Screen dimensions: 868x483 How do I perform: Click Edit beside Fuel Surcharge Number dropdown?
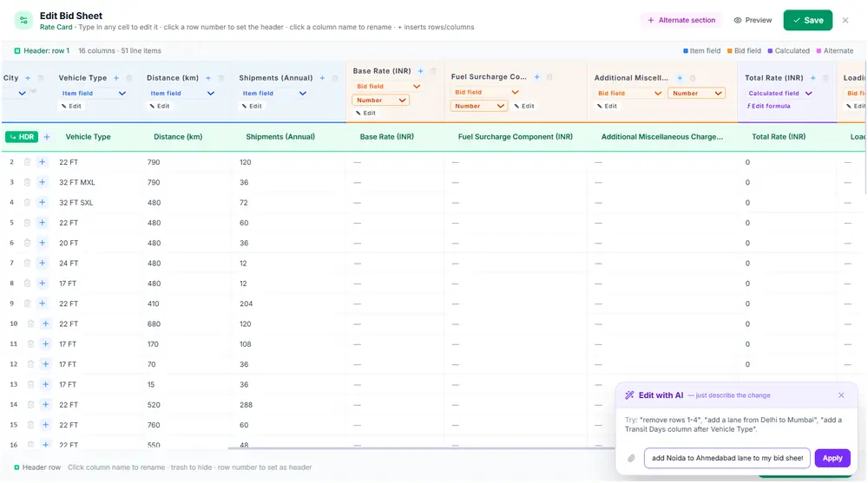[523, 107]
